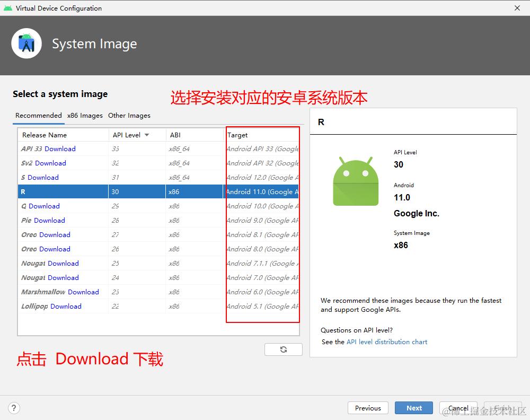Screen dimensions: 530x420
Task: Click the 'Android API 33 (Google' target cell
Action: (261, 149)
